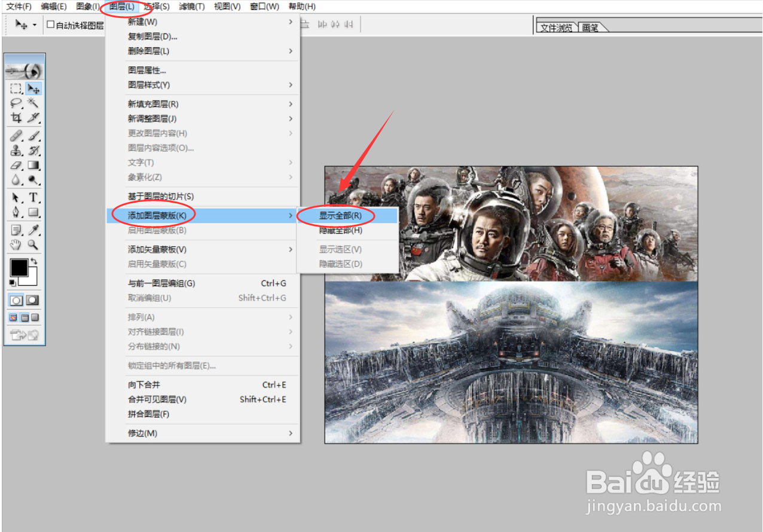Viewport: 763px width, 532px height.
Task: Expand the 图层样式(Y) submenu
Action: click(203, 85)
